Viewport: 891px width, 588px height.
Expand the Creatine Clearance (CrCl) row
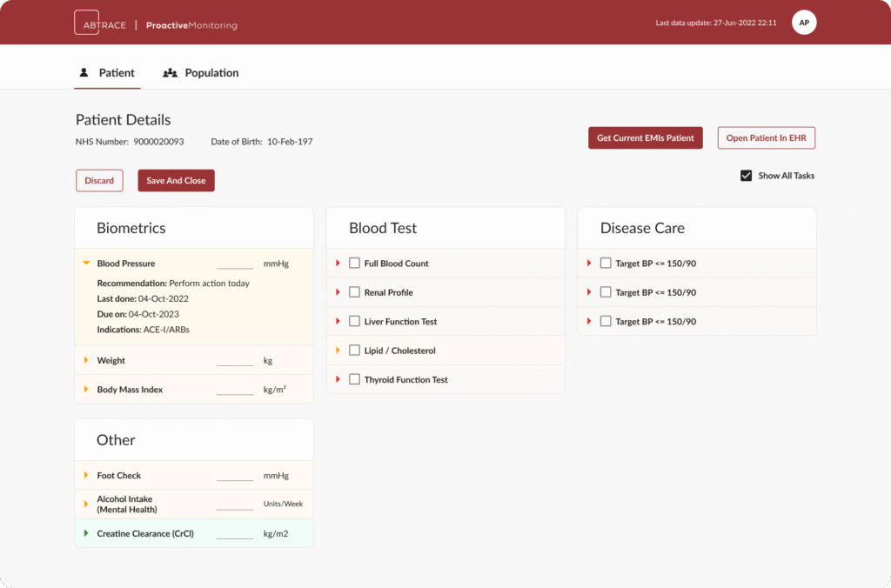(x=86, y=533)
